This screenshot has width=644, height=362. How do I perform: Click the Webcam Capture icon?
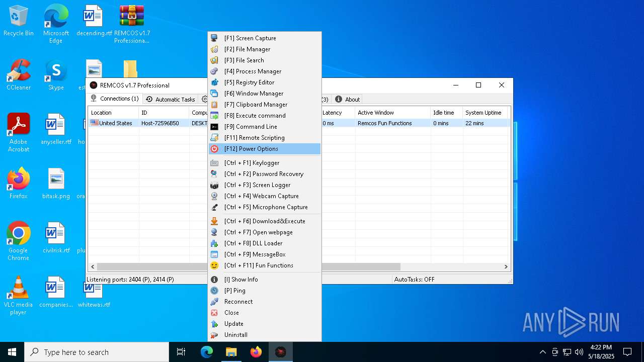coord(214,196)
